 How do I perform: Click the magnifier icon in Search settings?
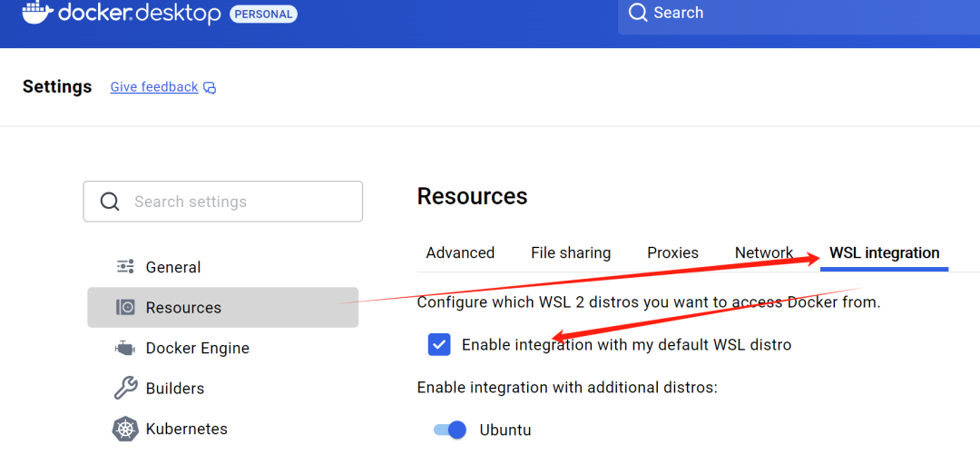(110, 202)
